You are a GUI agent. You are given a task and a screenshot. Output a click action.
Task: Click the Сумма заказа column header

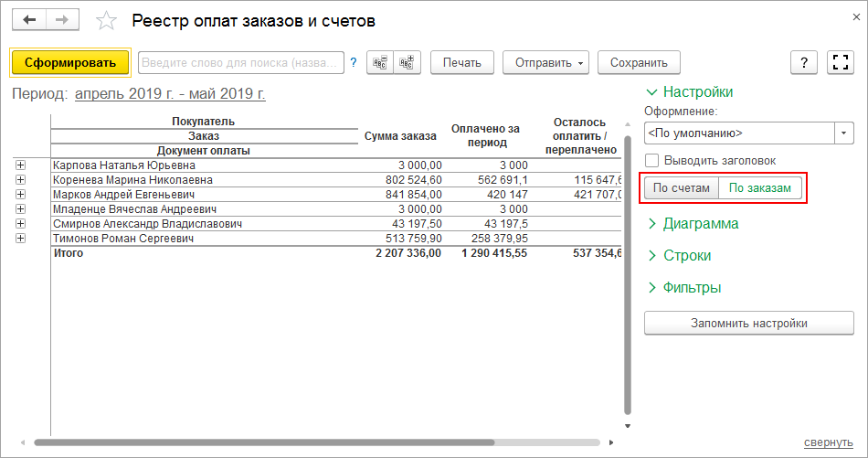[400, 136]
